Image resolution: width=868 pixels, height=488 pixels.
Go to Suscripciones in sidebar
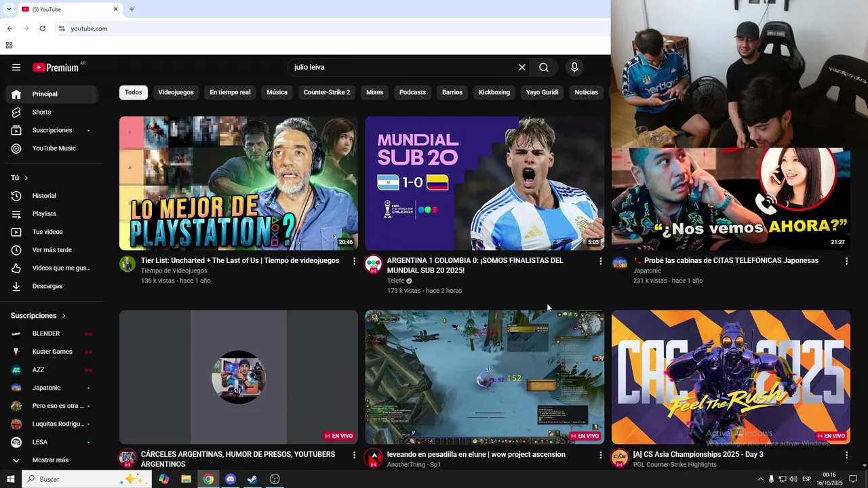point(52,130)
